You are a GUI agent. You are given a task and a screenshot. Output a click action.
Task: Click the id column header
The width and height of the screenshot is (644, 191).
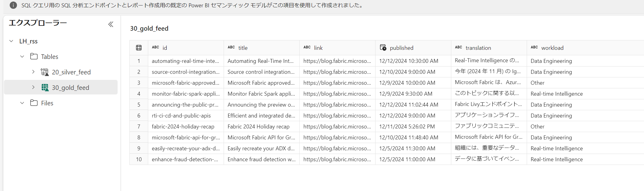tap(186, 48)
